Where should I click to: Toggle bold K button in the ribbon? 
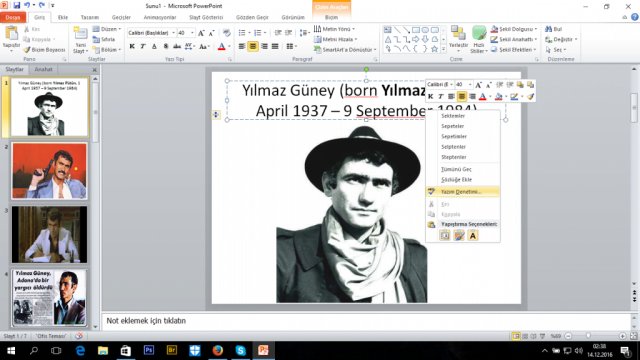pyautogui.click(x=132, y=47)
